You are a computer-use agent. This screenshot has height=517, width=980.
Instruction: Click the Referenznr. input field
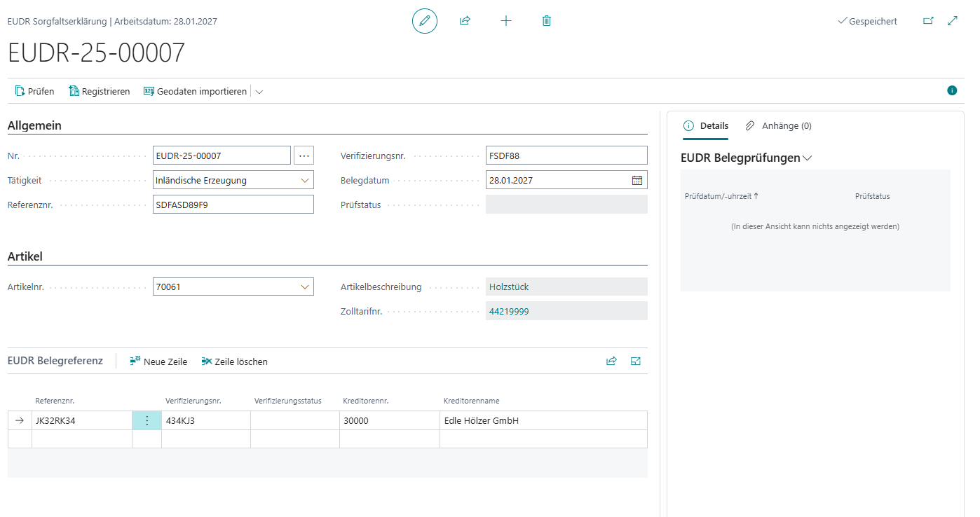233,205
